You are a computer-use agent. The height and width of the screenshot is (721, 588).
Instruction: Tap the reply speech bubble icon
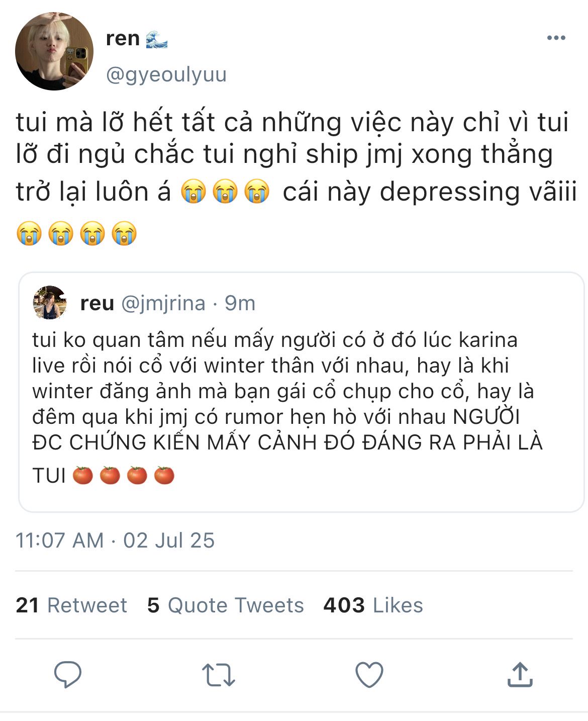(68, 674)
